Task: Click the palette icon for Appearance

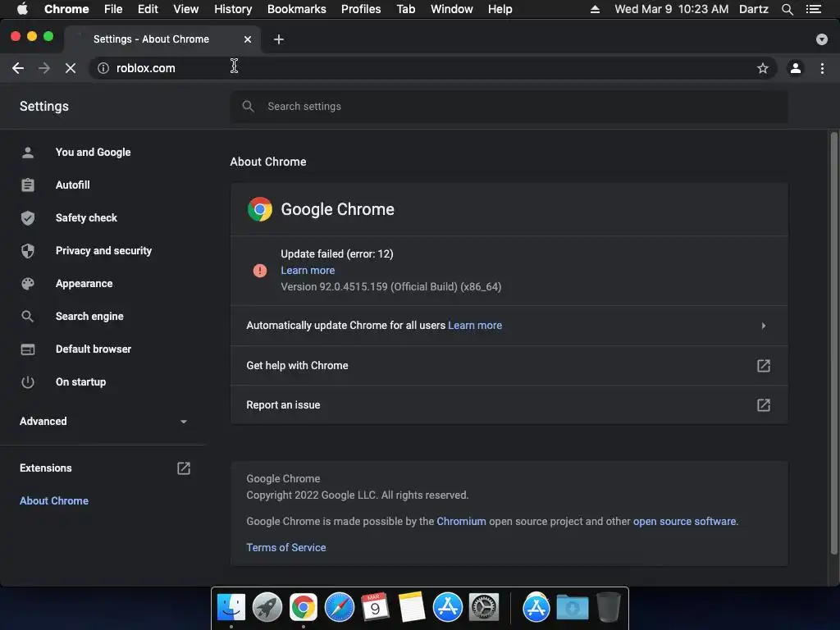Action: pos(28,284)
